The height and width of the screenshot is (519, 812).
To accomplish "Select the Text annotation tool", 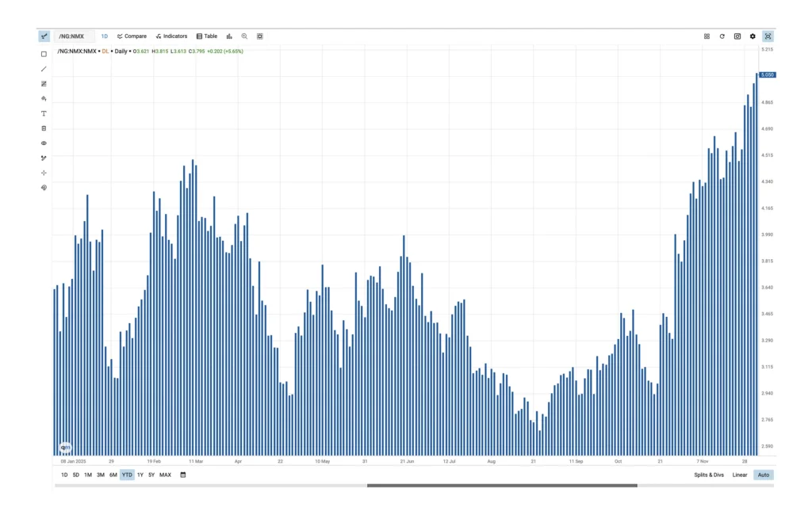I will (x=44, y=113).
